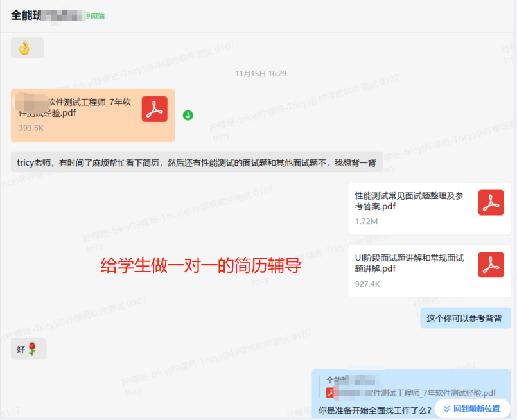The width and height of the screenshot is (517, 420).
Task: Click the PDF icon on the orange resume file card
Action: click(154, 109)
